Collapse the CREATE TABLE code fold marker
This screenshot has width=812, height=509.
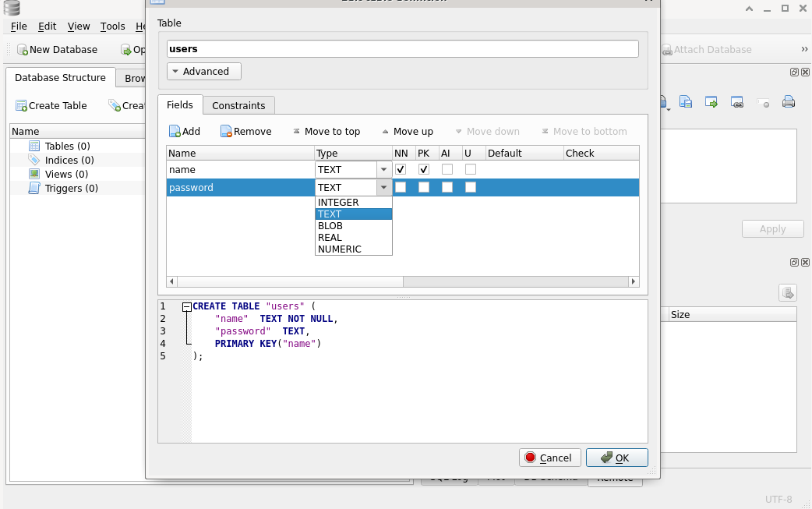pyautogui.click(x=187, y=307)
